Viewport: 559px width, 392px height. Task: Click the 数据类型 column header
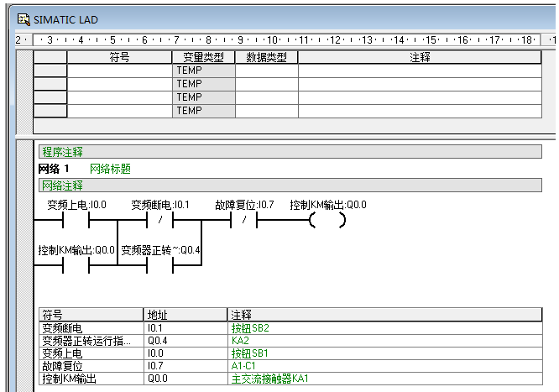pos(266,57)
